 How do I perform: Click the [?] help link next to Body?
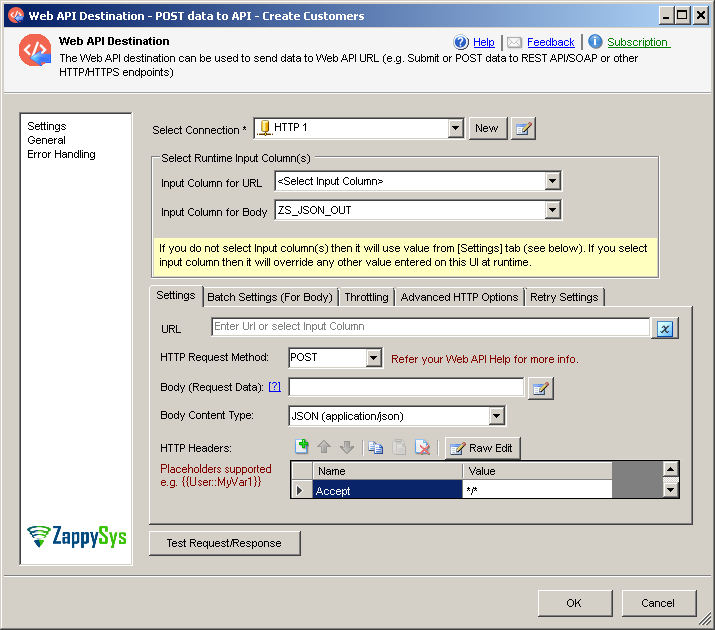(x=275, y=387)
